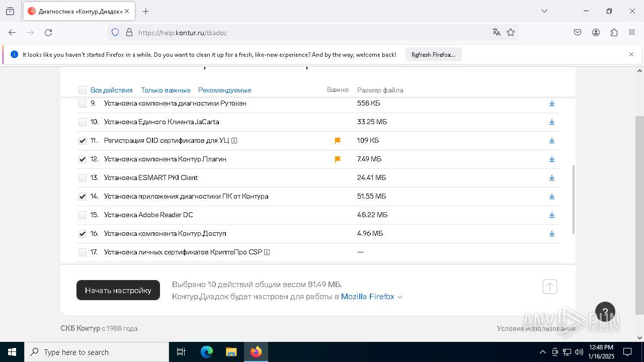
Task: Click the important flag on row 12
Action: coord(338,159)
